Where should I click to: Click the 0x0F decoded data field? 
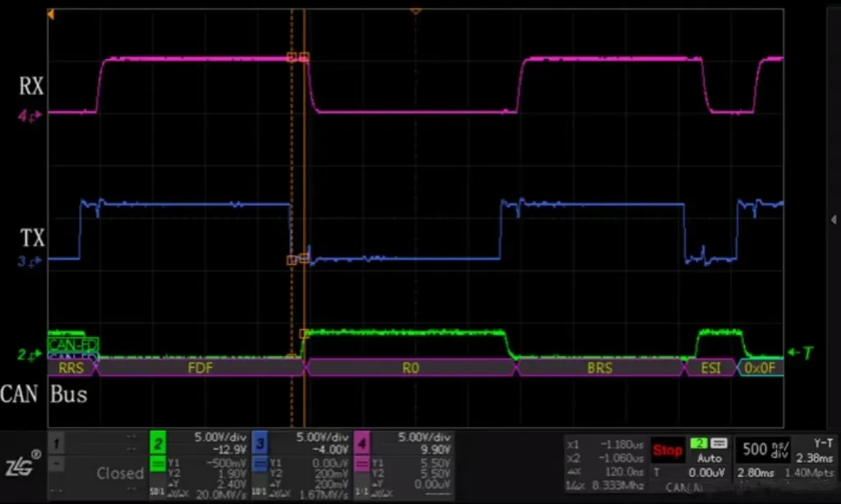(760, 368)
